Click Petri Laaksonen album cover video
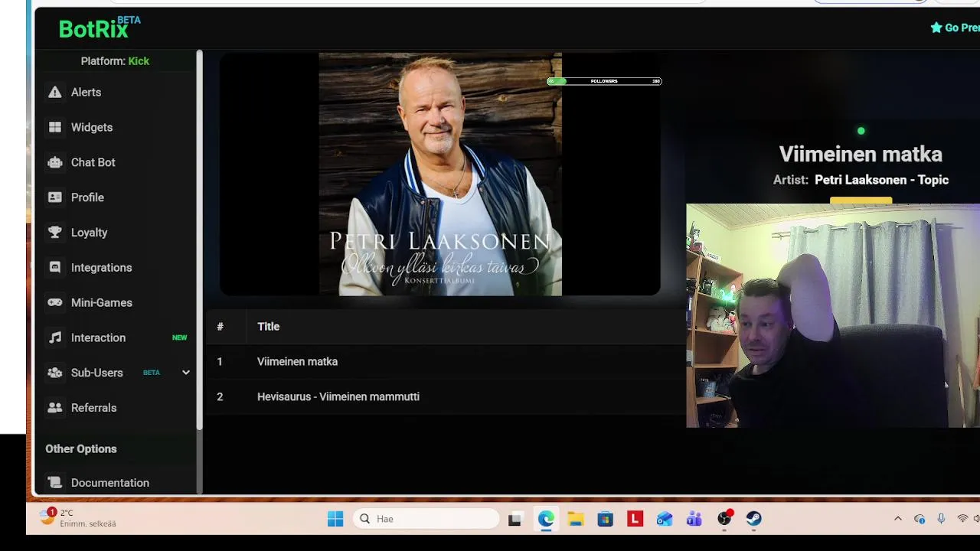This screenshot has height=551, width=980. click(x=440, y=174)
